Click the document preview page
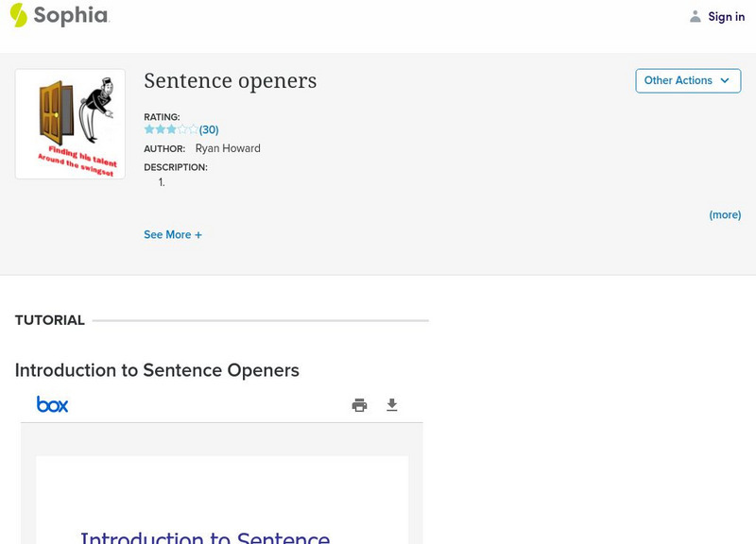The image size is (756, 544). click(x=222, y=501)
